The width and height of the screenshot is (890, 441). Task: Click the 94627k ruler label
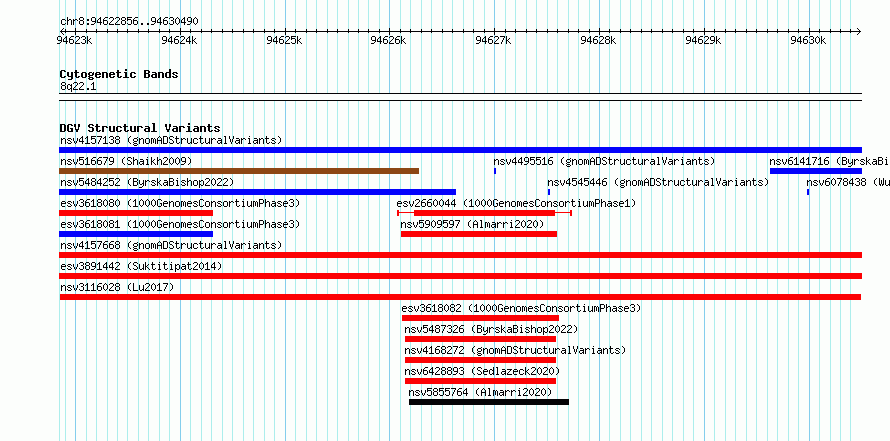[494, 40]
